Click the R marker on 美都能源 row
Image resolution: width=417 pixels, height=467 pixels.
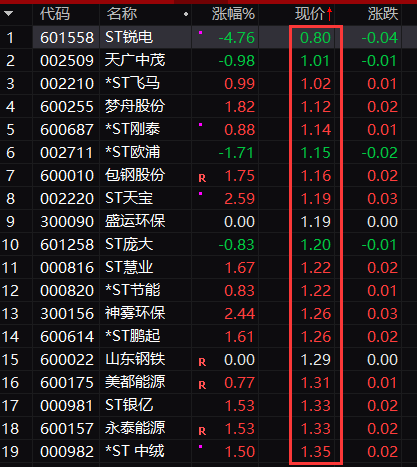tap(202, 385)
